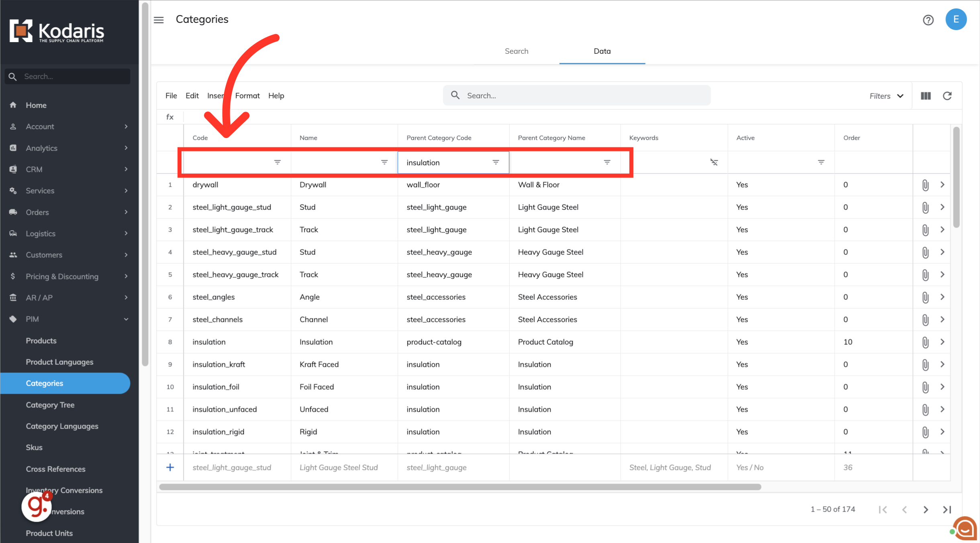Click attachment paperclip for drywall row
Screen dimensions: 980x543
(x=925, y=185)
